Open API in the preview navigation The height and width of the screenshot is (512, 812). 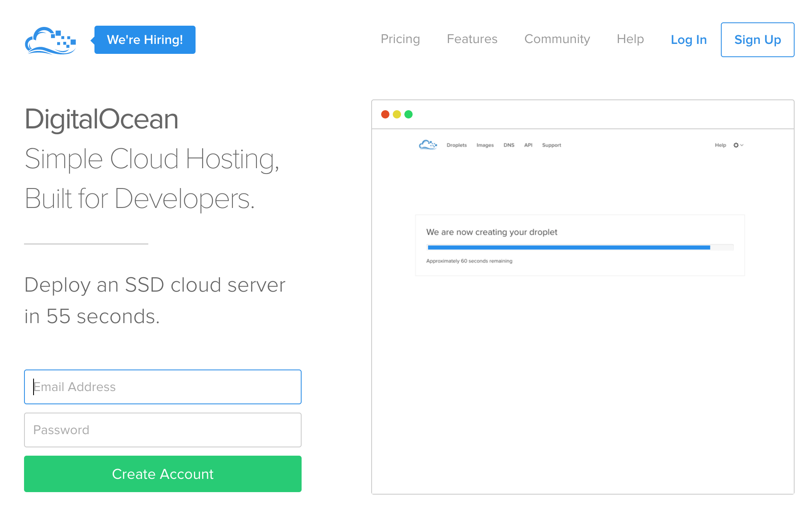click(528, 145)
